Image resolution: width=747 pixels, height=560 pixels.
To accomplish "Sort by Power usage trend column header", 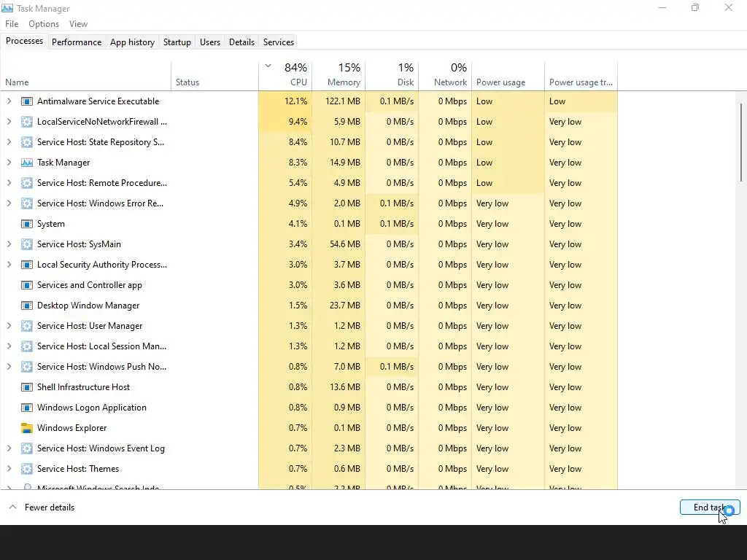I will [581, 75].
